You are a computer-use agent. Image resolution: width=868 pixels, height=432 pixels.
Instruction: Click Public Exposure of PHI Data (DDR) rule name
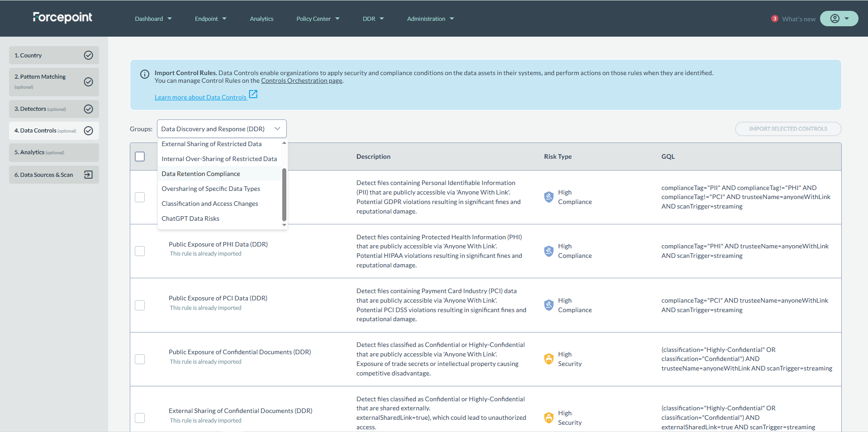218,244
